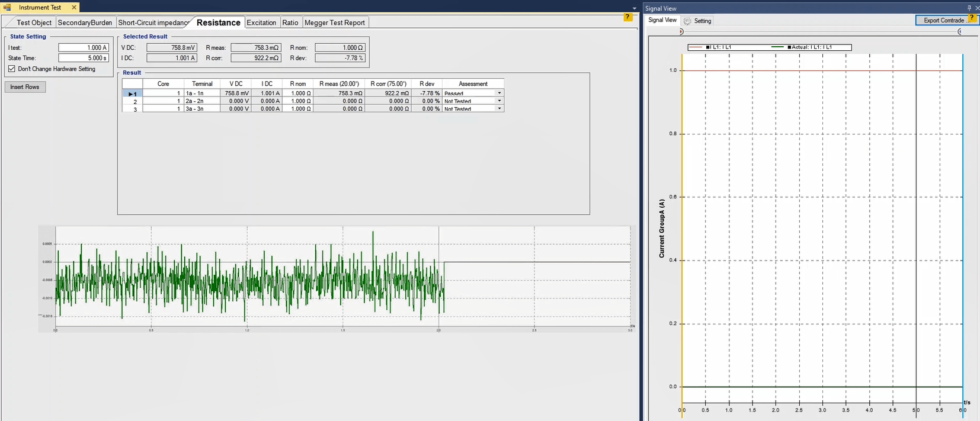Click the Insert Rows button
The image size is (980, 421).
point(25,87)
